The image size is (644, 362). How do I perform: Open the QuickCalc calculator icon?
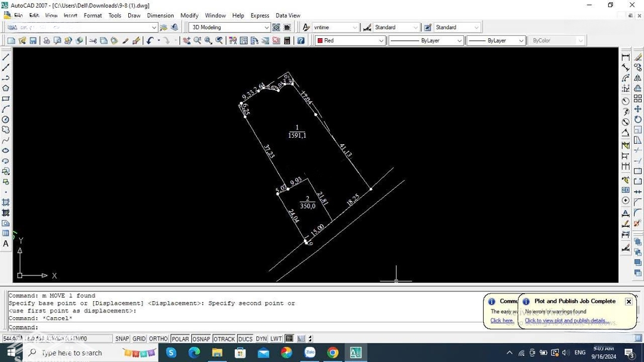pos(287,41)
